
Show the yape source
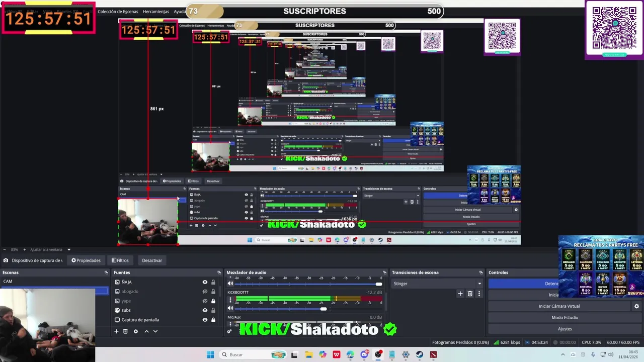click(205, 301)
